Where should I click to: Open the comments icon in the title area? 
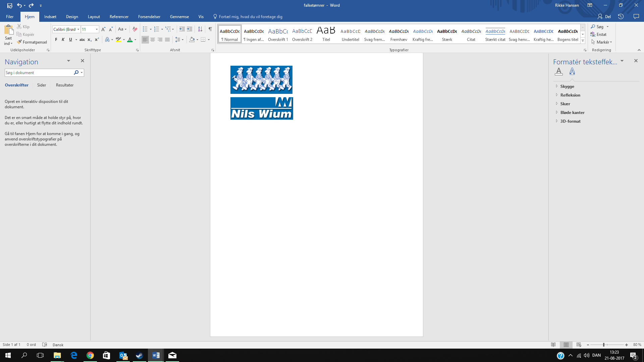tap(636, 16)
